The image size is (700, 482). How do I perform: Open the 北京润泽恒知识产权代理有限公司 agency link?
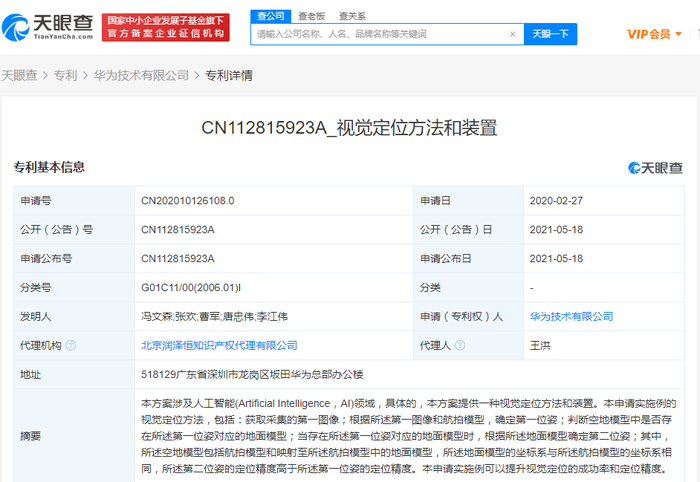(219, 345)
